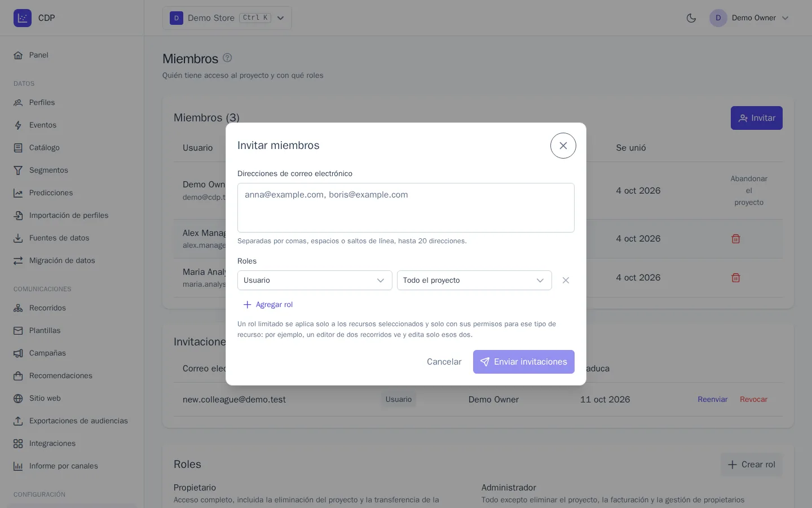Open Integraciones grid icon in sidebar
The image size is (812, 508).
pos(18,444)
